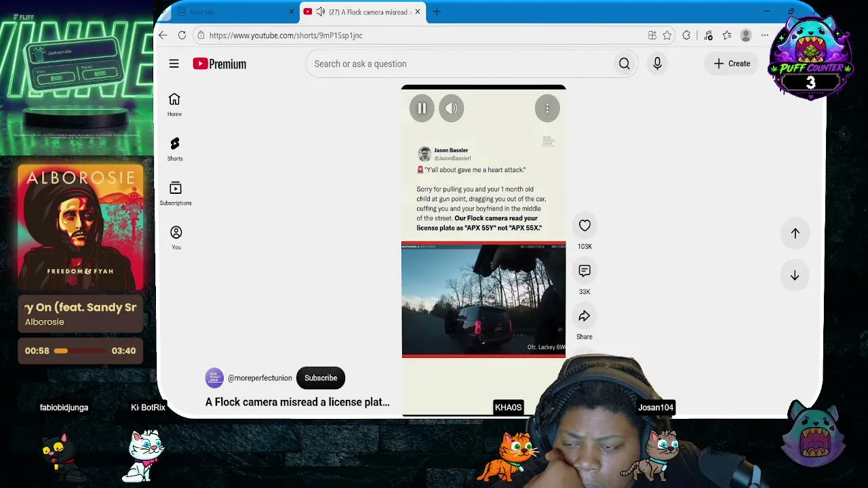Click the Jason Bassler tweet avatar in the Short
Viewport: 868px width, 488px height.
click(425, 154)
